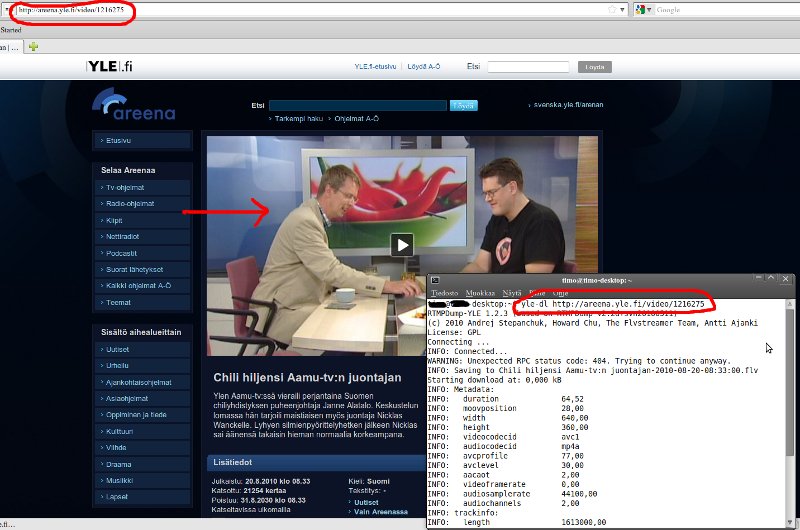Select the Kulttuuri category

[142, 431]
